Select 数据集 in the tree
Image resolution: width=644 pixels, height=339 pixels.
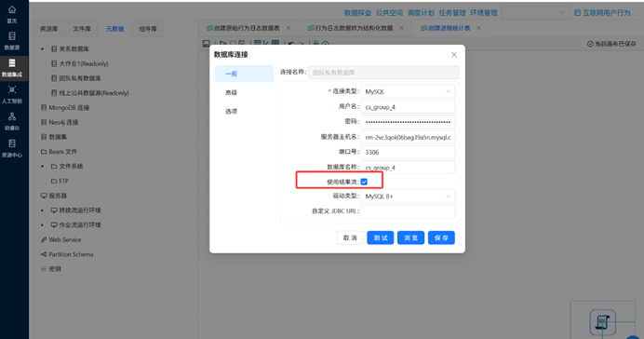tap(58, 137)
